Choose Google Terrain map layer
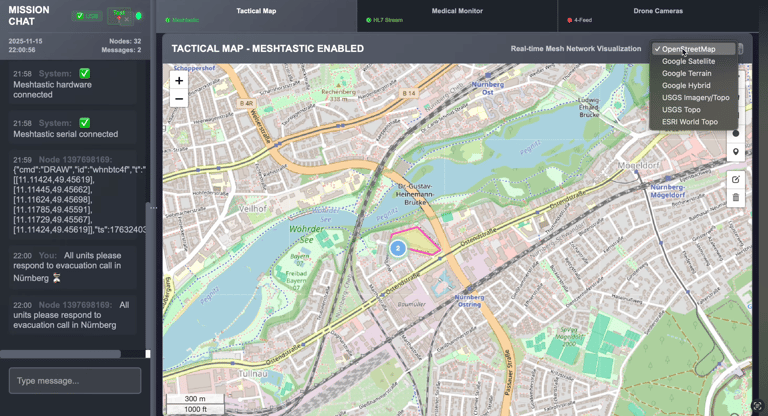Viewport: 768px width, 416px height. 693,73
